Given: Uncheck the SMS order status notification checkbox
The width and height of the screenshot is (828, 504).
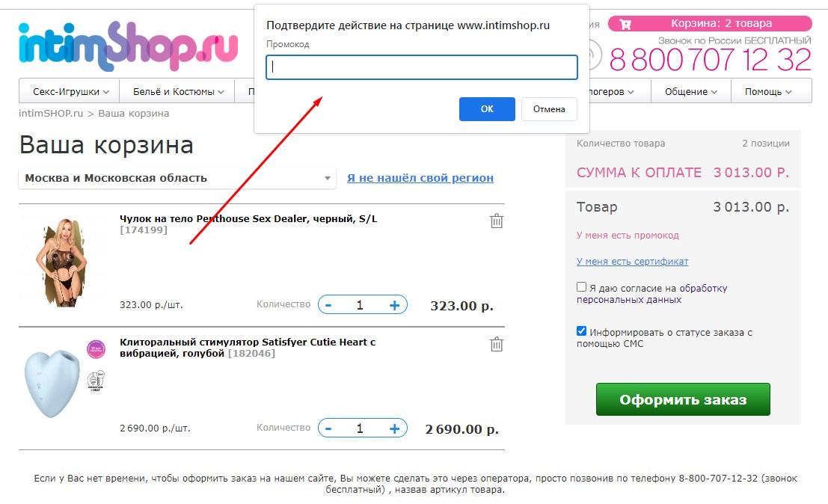Looking at the screenshot, I should 581,331.
